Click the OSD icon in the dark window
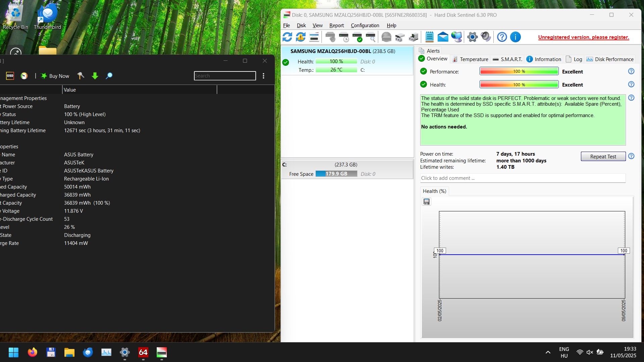Screen dimensions: 644x362 point(10,76)
